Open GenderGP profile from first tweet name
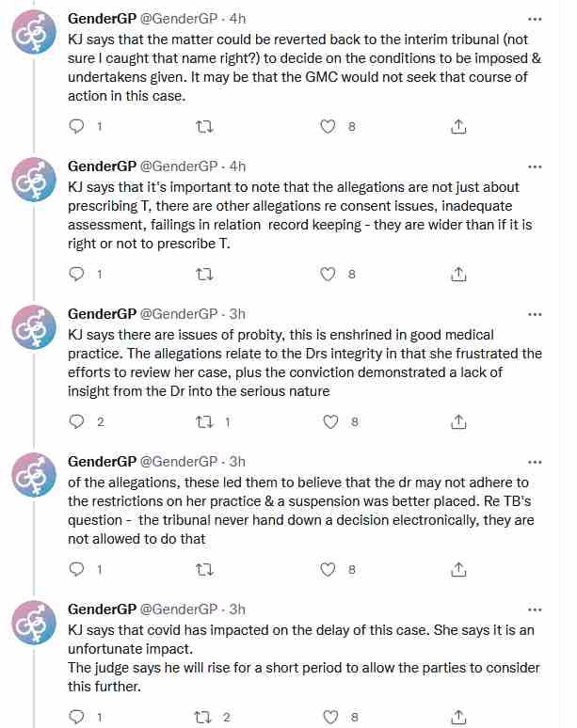The image size is (577, 728). (x=103, y=18)
